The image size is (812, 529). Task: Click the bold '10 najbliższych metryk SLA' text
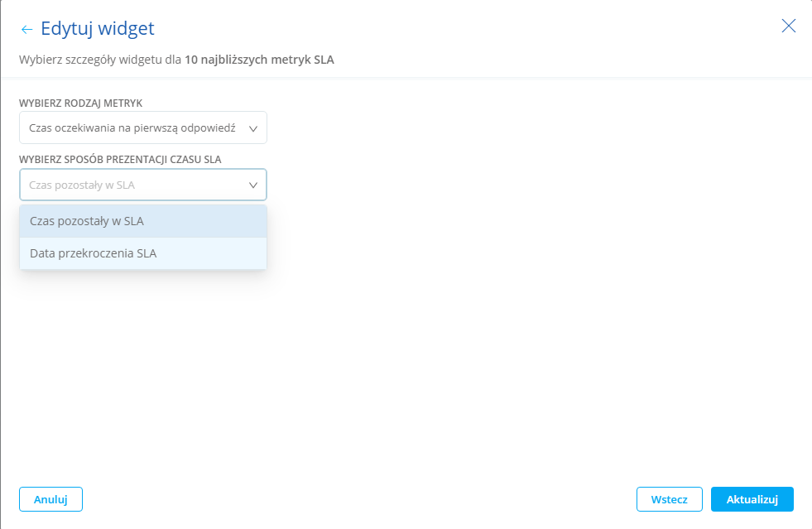(x=259, y=60)
